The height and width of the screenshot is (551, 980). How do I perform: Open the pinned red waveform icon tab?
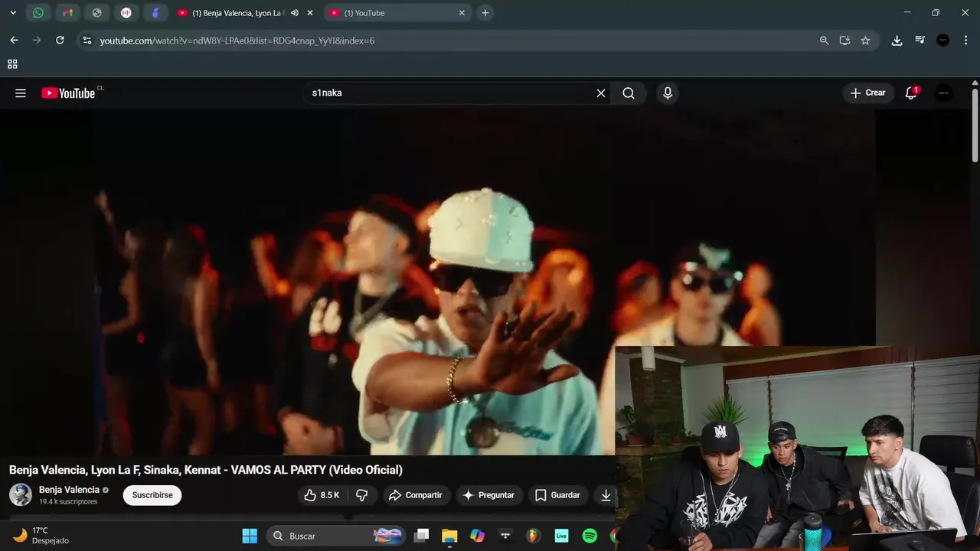click(126, 13)
